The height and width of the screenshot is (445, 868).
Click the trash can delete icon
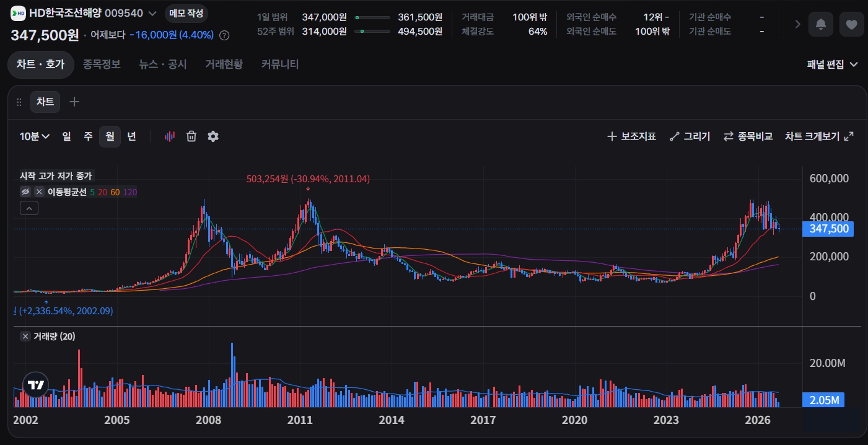coord(191,136)
